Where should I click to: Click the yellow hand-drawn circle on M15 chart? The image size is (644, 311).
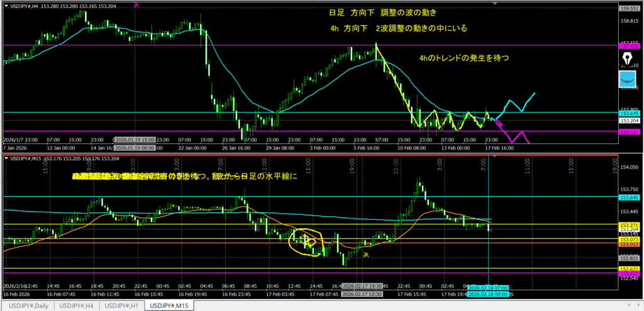coord(306,240)
